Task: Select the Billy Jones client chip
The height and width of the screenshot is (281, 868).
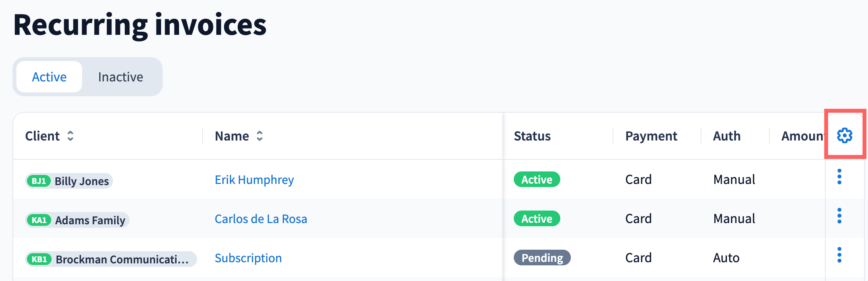Action: 82,181
